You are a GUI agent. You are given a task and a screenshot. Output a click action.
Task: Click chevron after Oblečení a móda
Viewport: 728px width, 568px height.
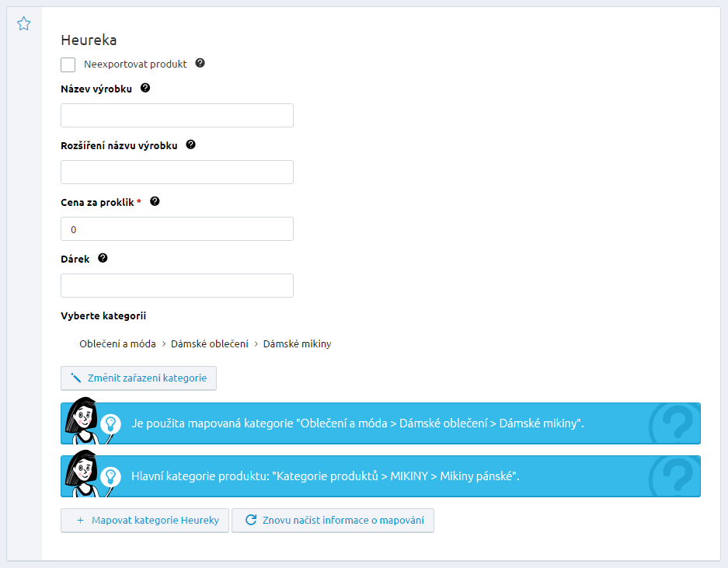point(163,344)
